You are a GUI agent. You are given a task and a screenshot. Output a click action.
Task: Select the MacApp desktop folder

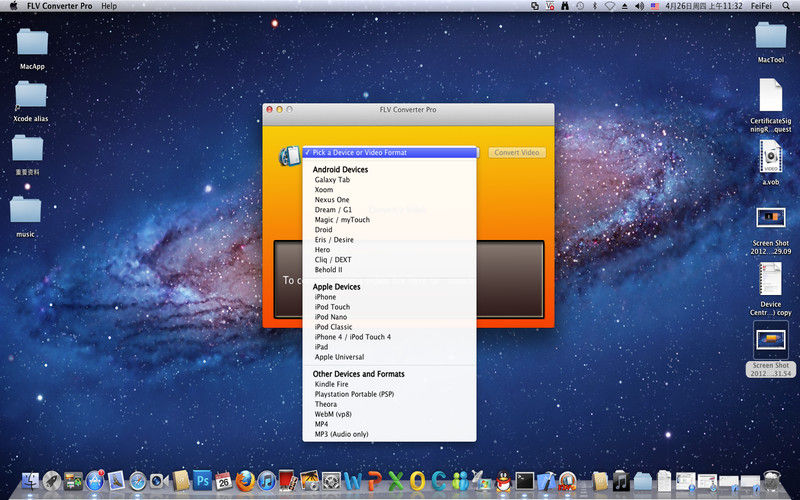click(x=32, y=49)
